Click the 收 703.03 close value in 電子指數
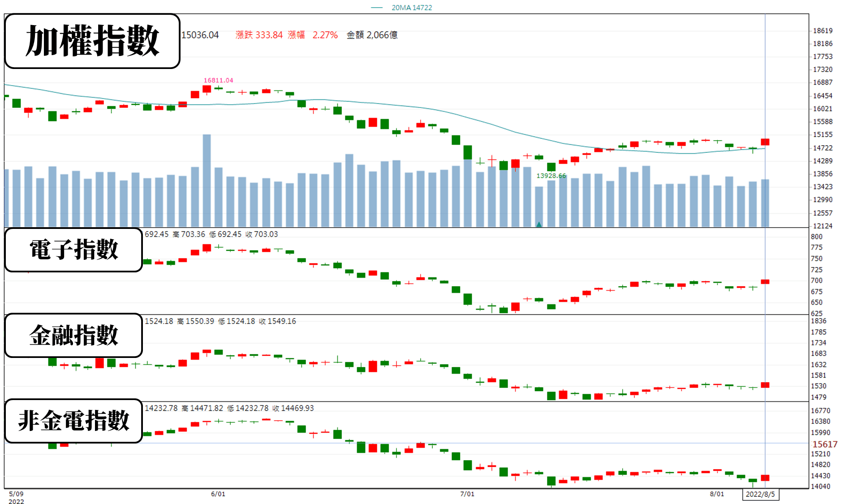Image resolution: width=844 pixels, height=504 pixels. point(262,234)
